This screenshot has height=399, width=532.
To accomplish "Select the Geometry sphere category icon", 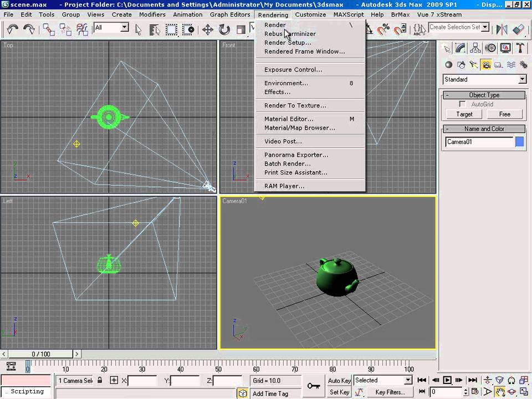I will [448, 64].
